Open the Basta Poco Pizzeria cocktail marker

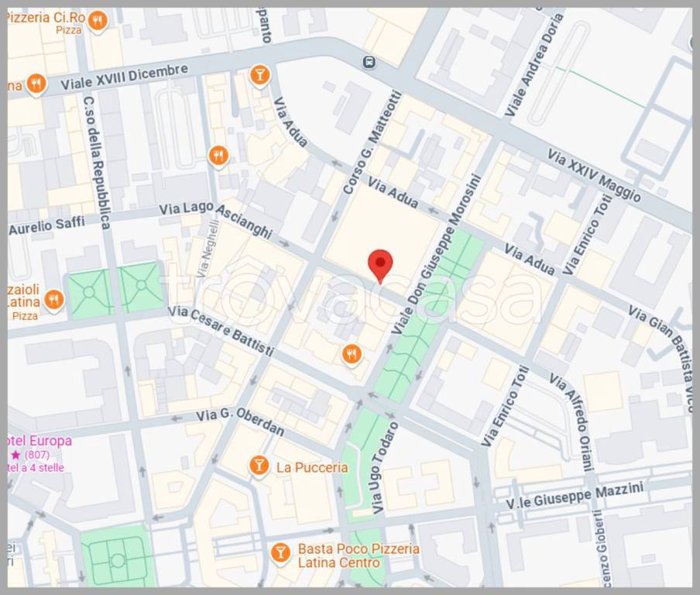pyautogui.click(x=280, y=553)
